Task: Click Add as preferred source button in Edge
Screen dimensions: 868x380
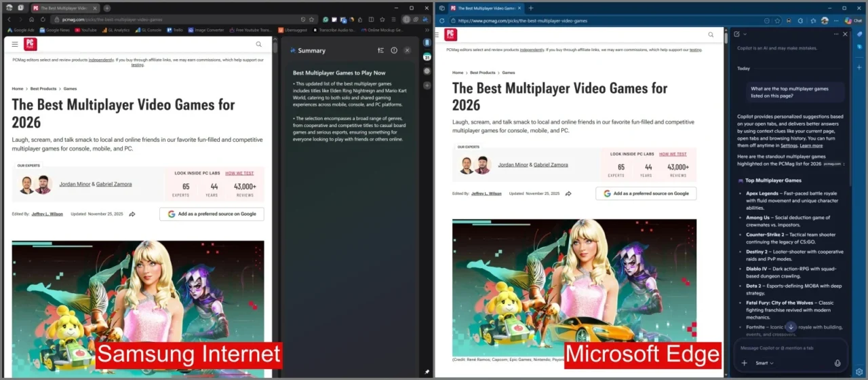Action: pyautogui.click(x=646, y=193)
